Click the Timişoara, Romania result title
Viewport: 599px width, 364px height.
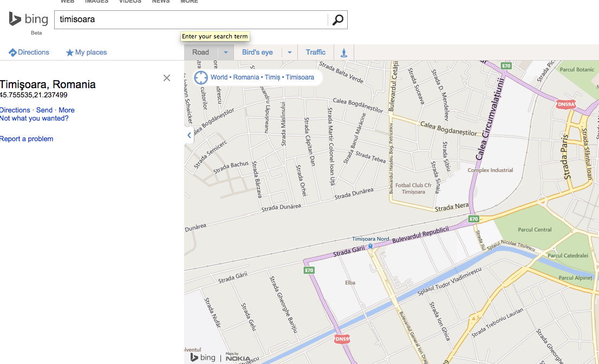(x=48, y=84)
